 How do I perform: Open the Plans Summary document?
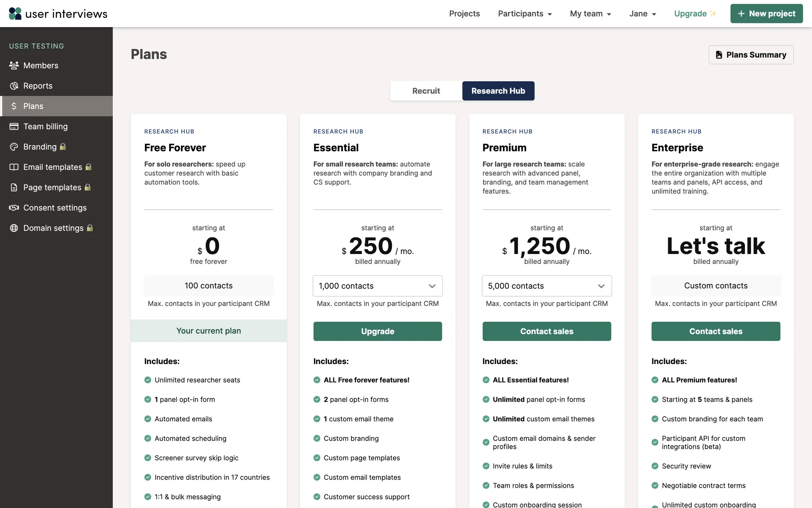(x=751, y=55)
